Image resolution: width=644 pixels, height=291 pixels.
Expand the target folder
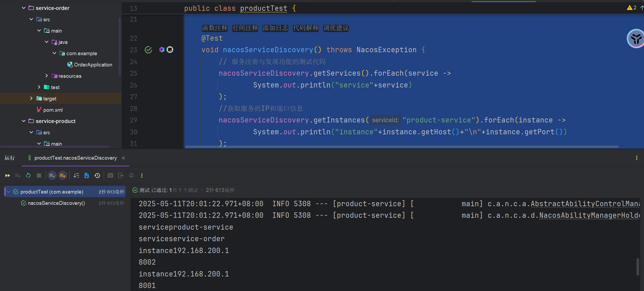point(31,99)
